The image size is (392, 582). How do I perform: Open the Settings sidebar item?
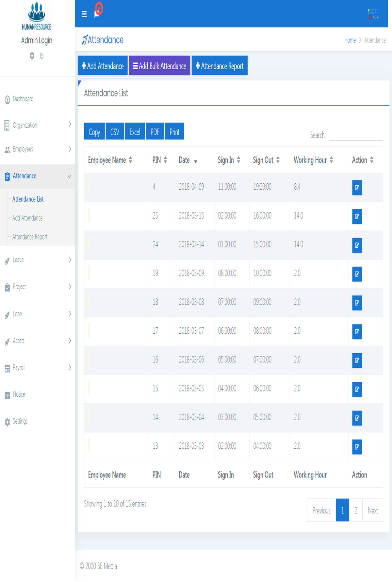coord(37,422)
